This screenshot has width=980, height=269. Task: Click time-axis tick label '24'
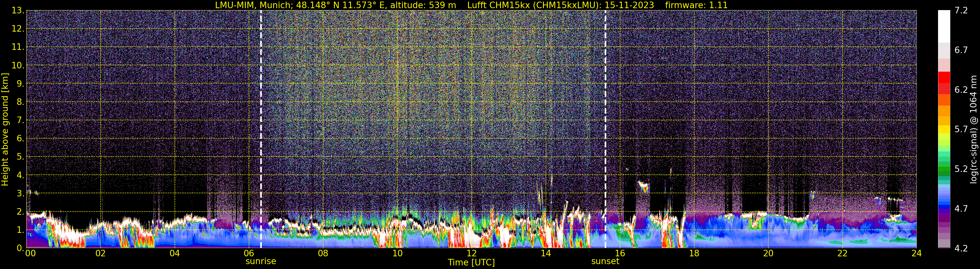917,253
